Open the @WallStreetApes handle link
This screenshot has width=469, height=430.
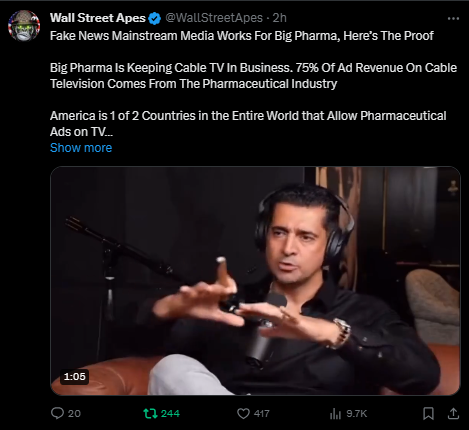[214, 18]
